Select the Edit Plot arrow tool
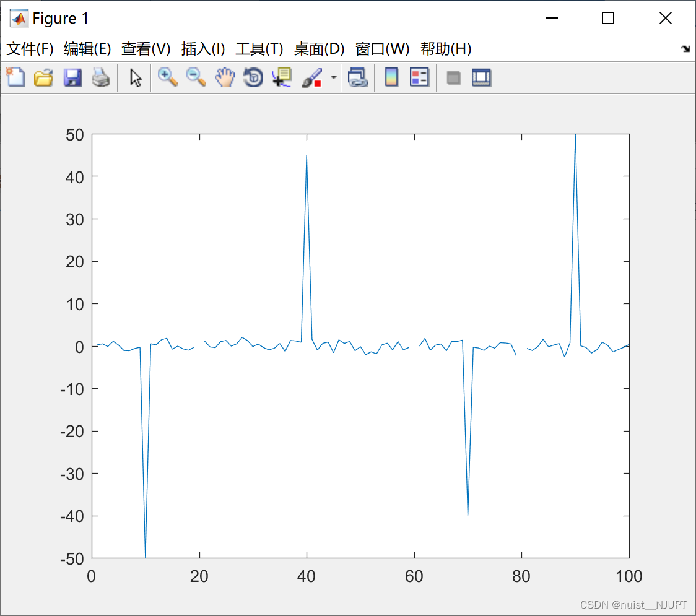 pyautogui.click(x=136, y=78)
